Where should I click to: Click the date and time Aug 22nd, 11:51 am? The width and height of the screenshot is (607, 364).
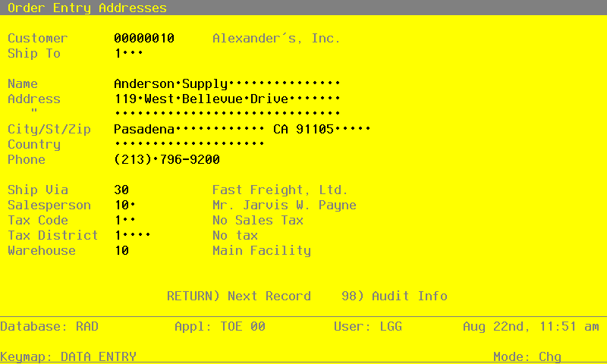(531, 327)
